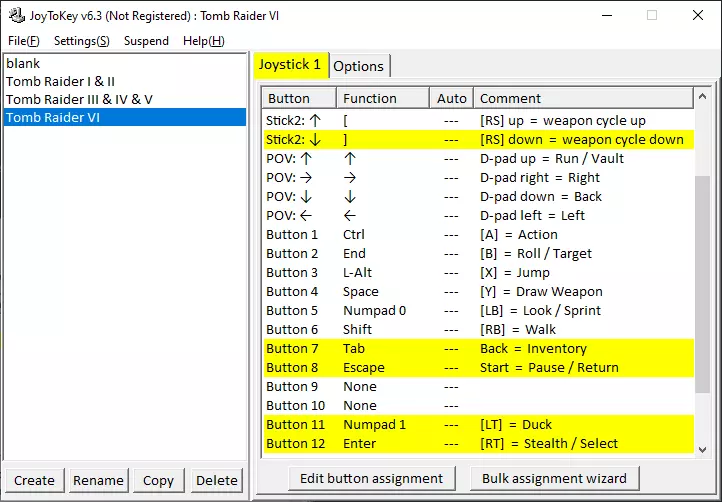Select the POV down row
The image size is (722, 502).
478,197
